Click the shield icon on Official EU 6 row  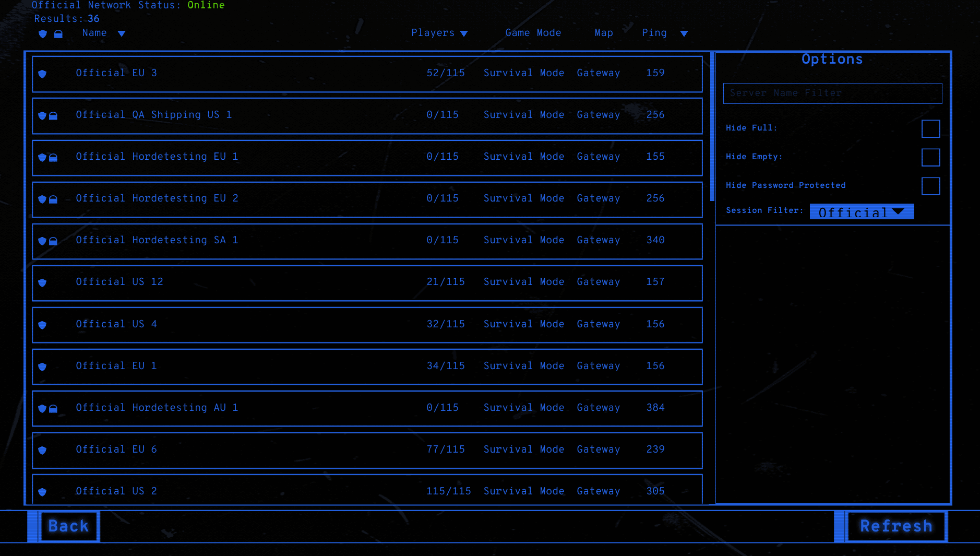(42, 451)
